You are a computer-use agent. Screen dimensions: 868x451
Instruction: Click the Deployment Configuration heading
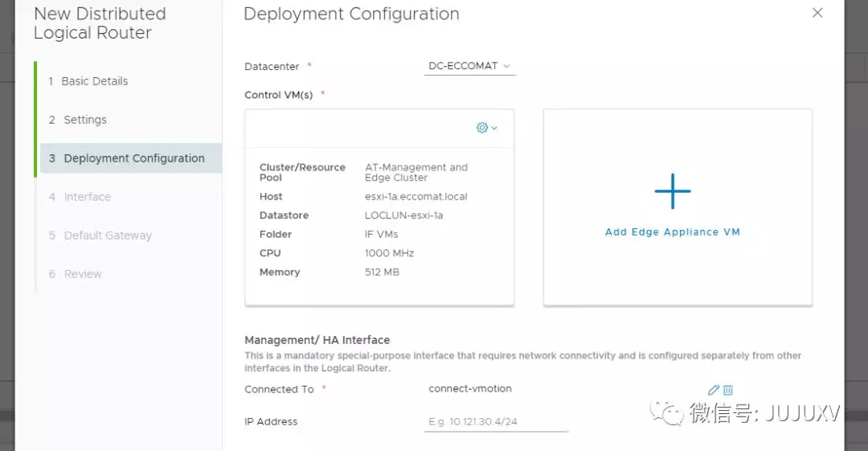tap(351, 14)
